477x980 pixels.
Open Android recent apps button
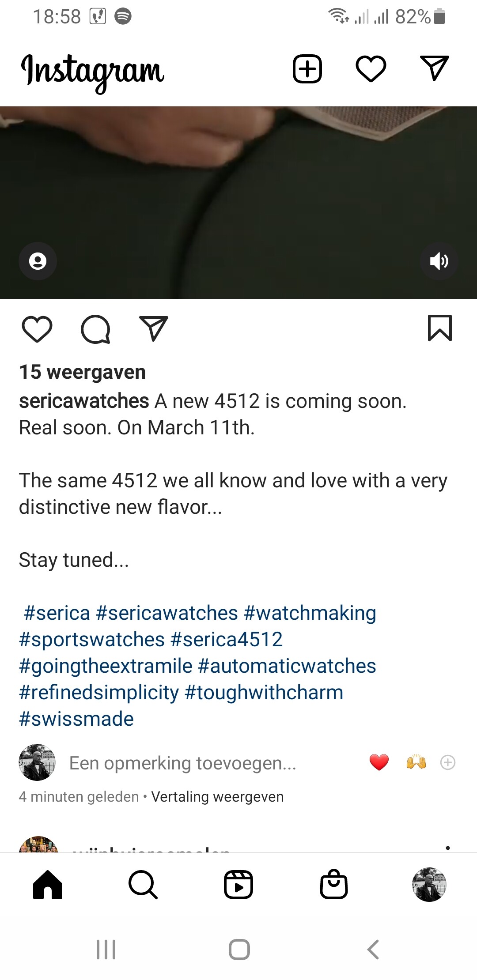106,950
